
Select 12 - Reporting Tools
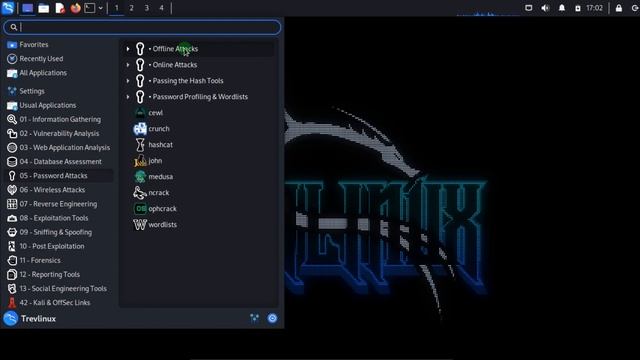coord(59,274)
